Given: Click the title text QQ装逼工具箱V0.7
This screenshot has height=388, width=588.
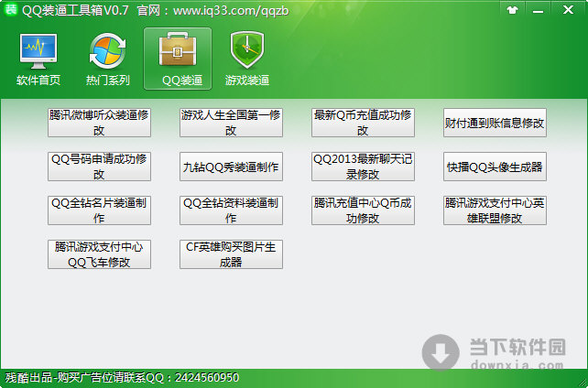Looking at the screenshot, I should point(75,10).
